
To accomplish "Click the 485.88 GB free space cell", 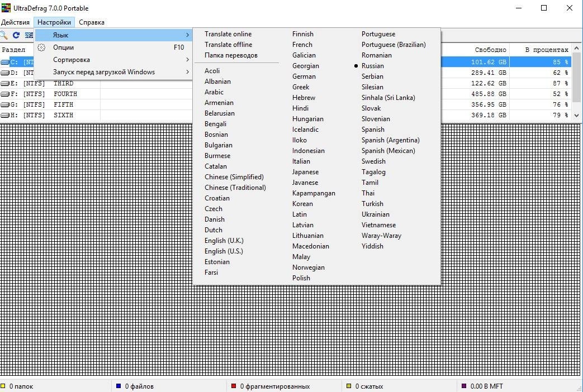I will pyautogui.click(x=489, y=94).
